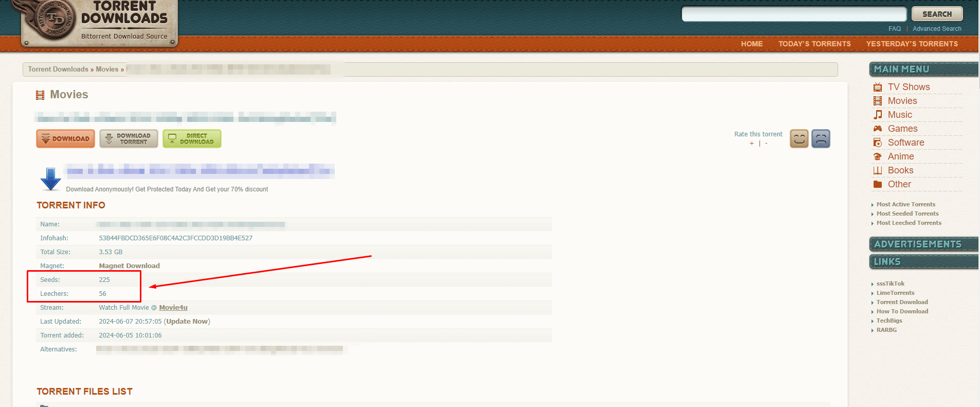Screen dimensions: 980x407
Task: Click the Anime icon in main menu
Action: tap(878, 156)
